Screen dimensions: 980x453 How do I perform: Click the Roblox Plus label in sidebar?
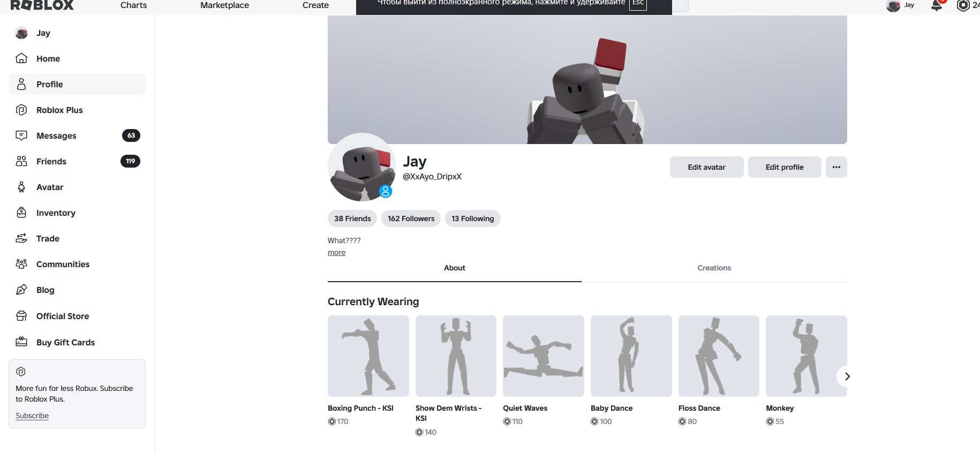(59, 110)
